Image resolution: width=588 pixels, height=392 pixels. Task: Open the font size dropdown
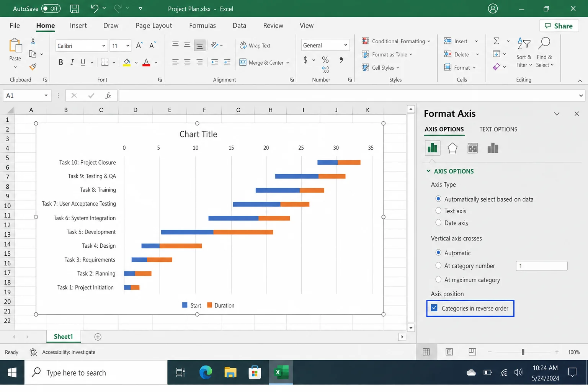click(127, 46)
